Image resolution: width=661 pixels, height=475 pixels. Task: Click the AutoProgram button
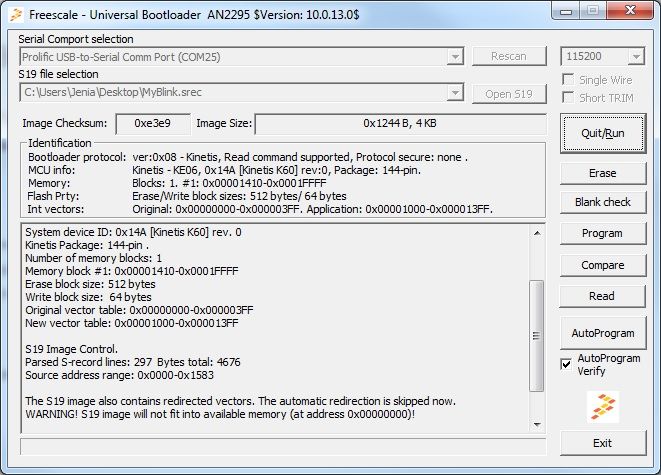click(603, 333)
